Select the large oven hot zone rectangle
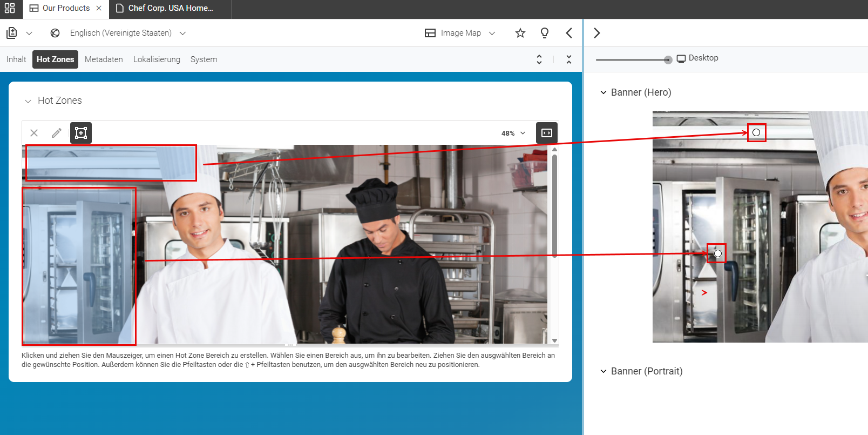 (79, 266)
